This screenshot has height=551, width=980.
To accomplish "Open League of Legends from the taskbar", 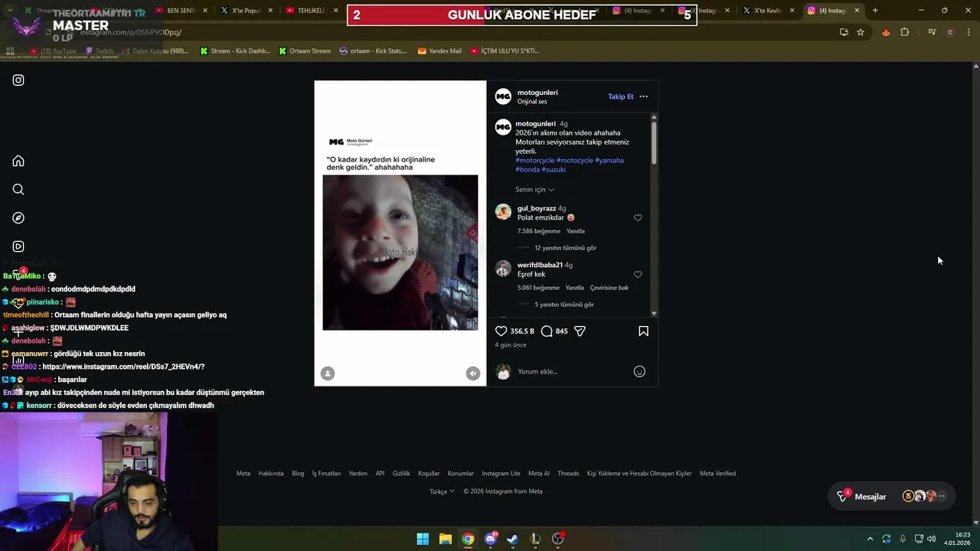I will click(x=535, y=539).
